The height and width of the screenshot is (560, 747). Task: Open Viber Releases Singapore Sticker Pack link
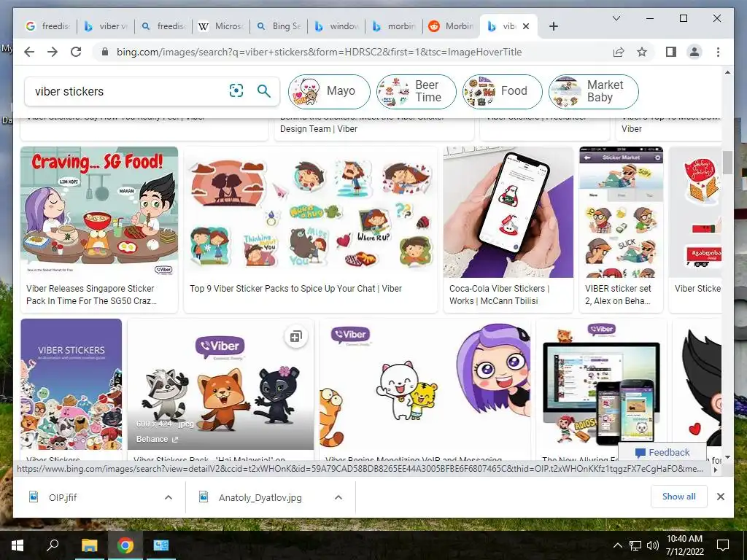(91, 295)
